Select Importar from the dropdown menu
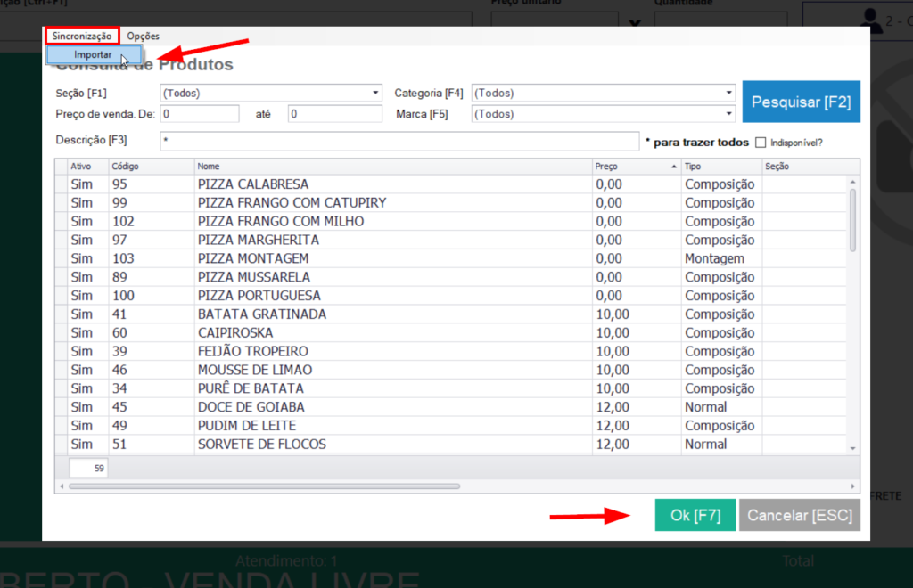913x588 pixels. tap(93, 55)
